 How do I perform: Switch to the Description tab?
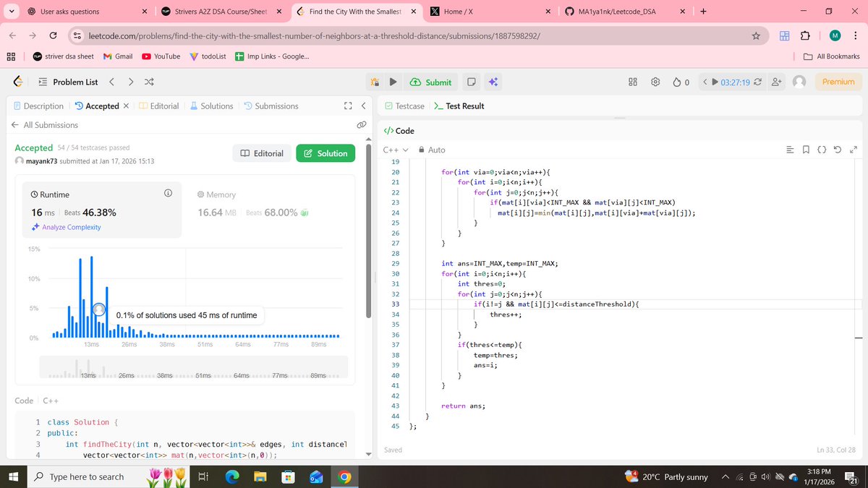(x=38, y=106)
